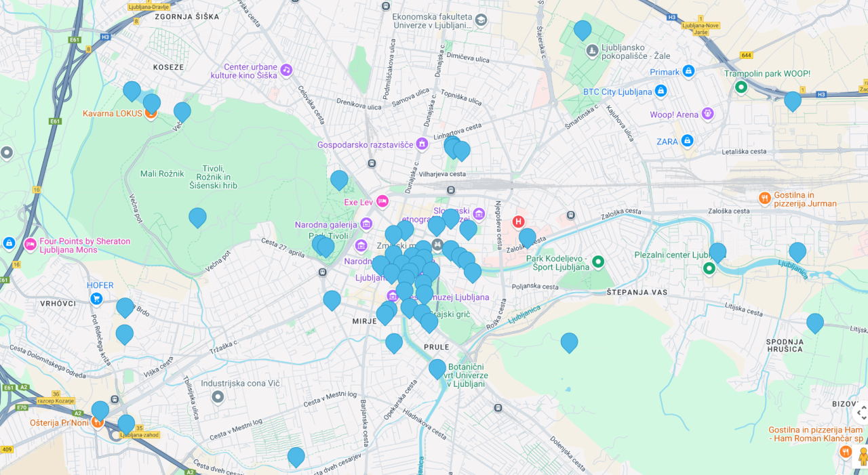868x475 pixels.
Task: Click the Street View Pegman icon
Action: (x=862, y=457)
